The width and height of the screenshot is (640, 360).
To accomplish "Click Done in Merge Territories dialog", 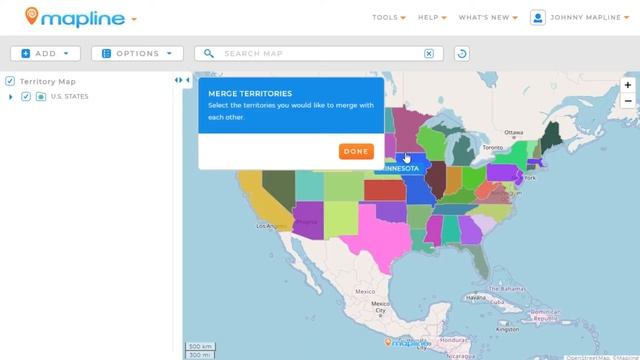I will (356, 151).
